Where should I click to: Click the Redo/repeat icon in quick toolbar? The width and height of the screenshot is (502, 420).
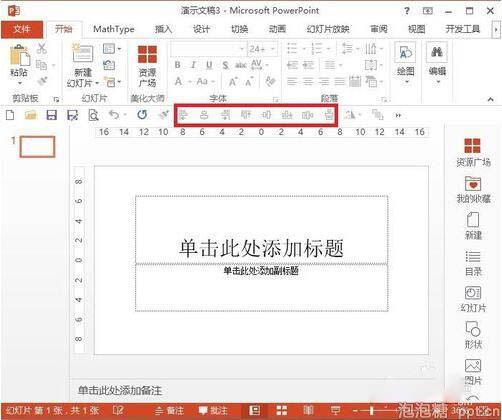click(x=142, y=115)
